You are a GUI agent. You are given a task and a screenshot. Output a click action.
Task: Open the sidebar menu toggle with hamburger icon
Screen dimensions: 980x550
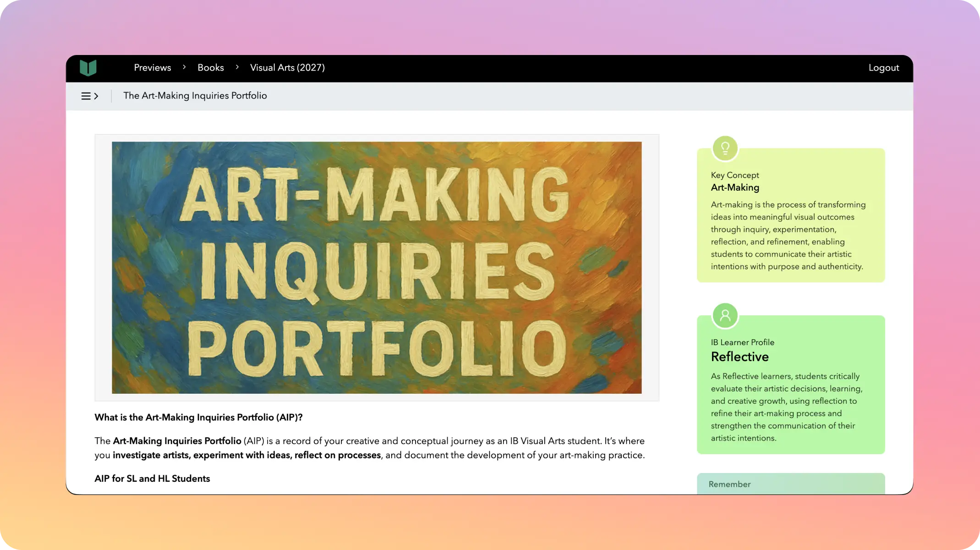coord(90,96)
